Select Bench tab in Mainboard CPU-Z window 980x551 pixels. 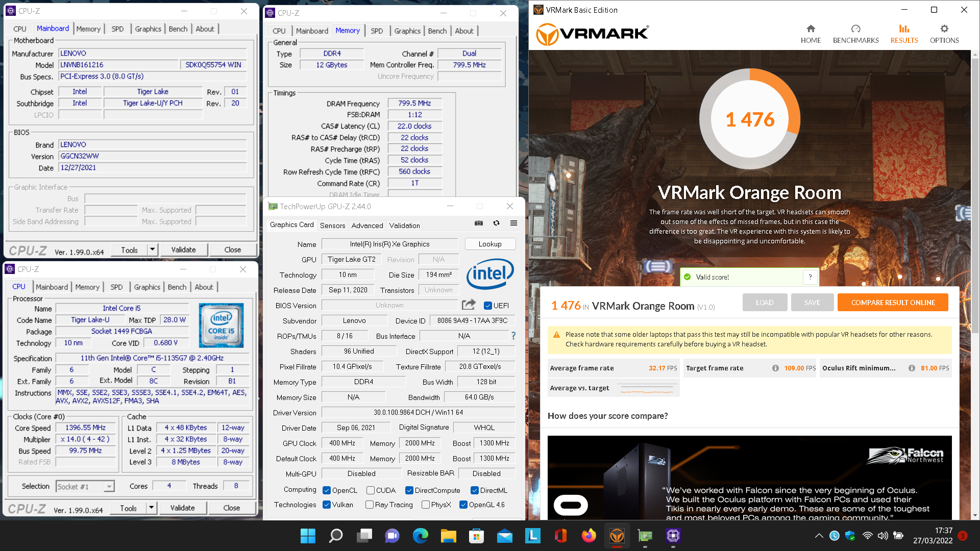click(178, 29)
